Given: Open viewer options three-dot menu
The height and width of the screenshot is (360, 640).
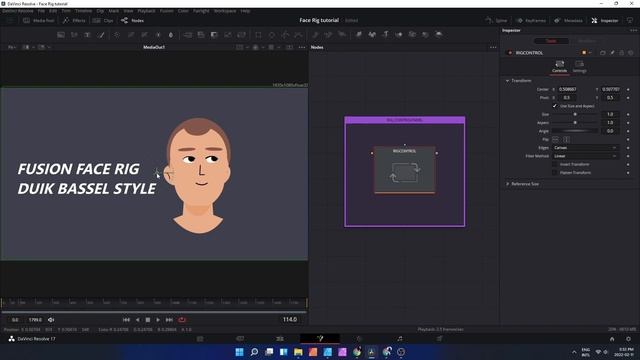Looking at the screenshot, I should pos(302,47).
